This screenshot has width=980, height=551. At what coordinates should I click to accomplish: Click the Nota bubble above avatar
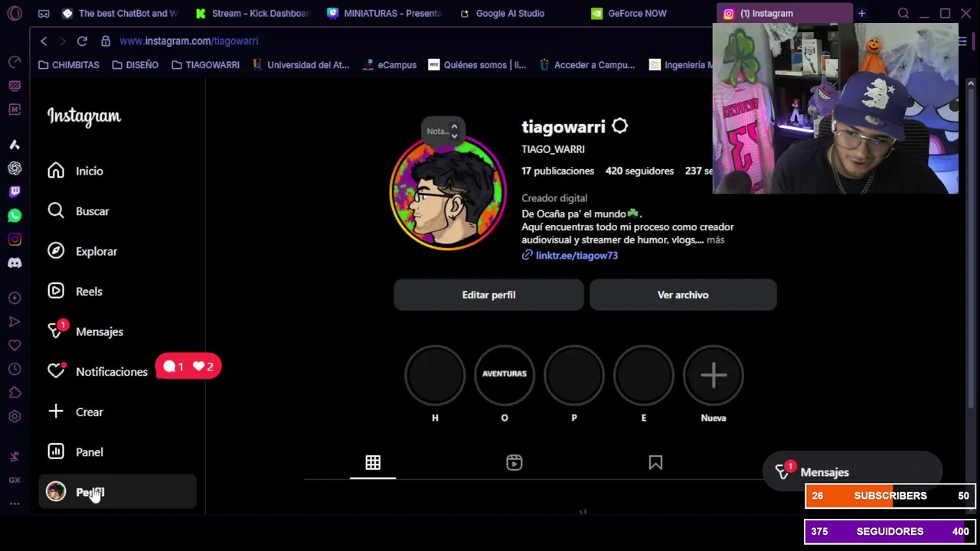[x=442, y=131]
